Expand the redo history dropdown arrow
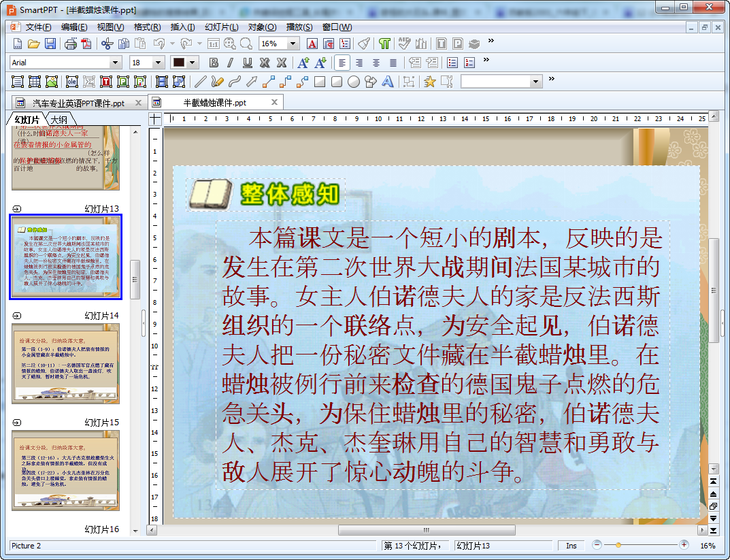 (x=199, y=44)
